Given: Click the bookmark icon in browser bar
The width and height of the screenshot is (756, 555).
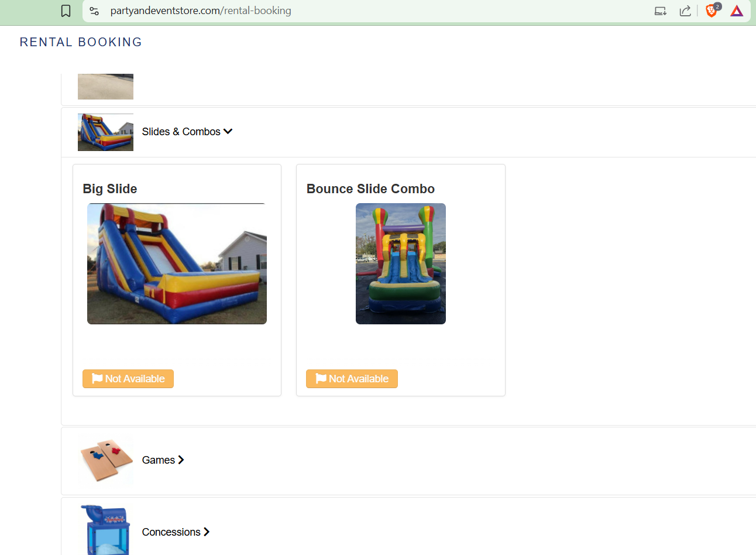Looking at the screenshot, I should pyautogui.click(x=66, y=11).
